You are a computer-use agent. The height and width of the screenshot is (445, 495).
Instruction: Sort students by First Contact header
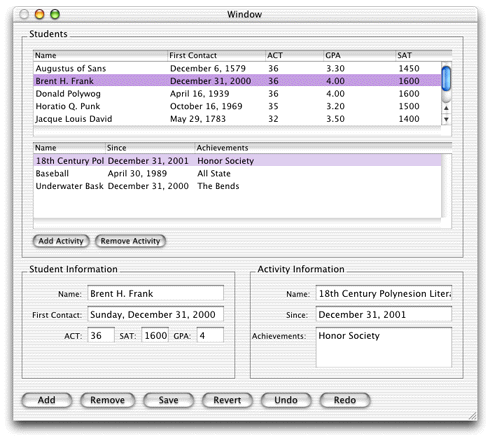tap(216, 55)
